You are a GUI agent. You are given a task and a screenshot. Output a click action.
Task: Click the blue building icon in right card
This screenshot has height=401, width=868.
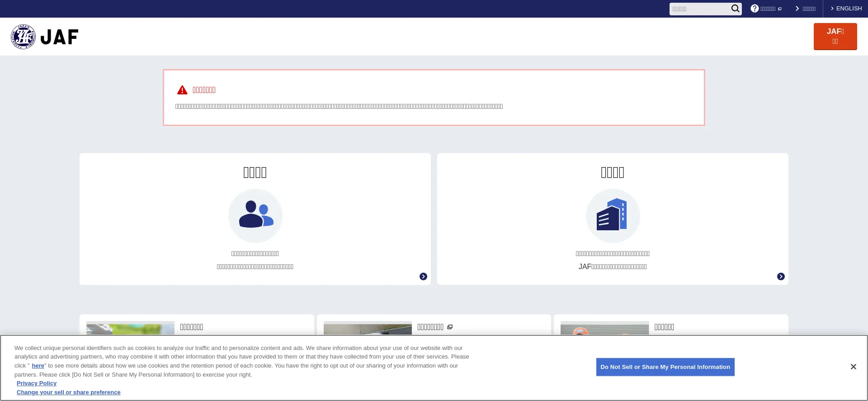pos(613,215)
